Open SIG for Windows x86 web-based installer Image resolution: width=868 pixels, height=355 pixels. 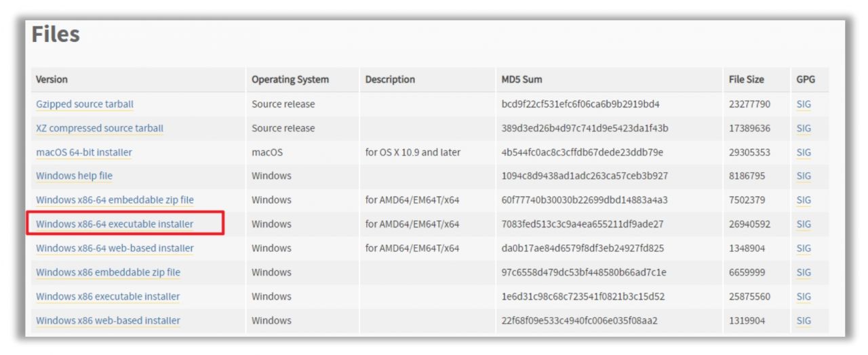(804, 320)
